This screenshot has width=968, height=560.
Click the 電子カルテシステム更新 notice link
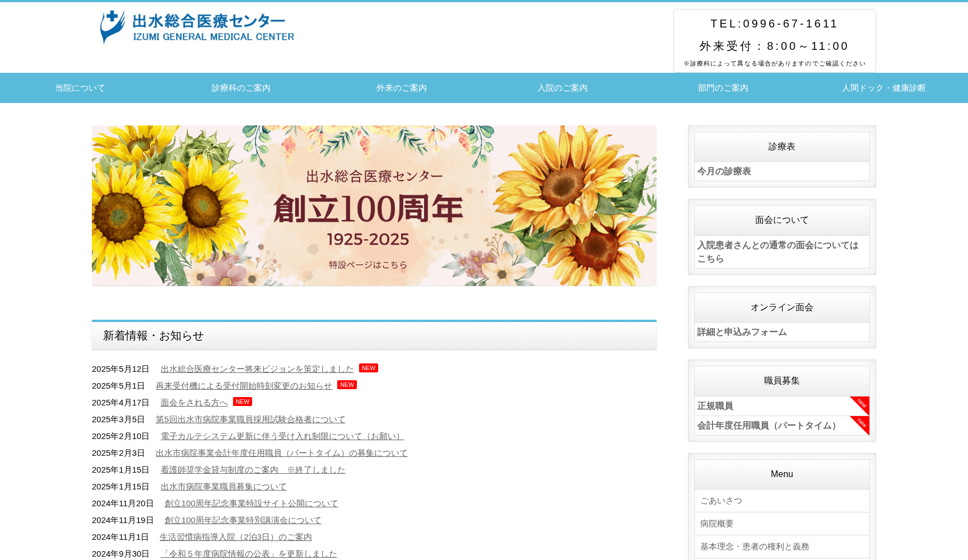[281, 436]
